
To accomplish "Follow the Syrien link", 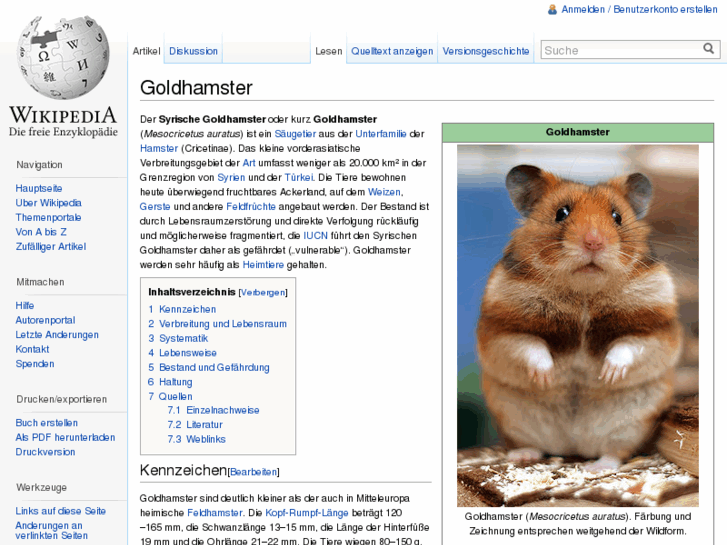I will click(231, 178).
